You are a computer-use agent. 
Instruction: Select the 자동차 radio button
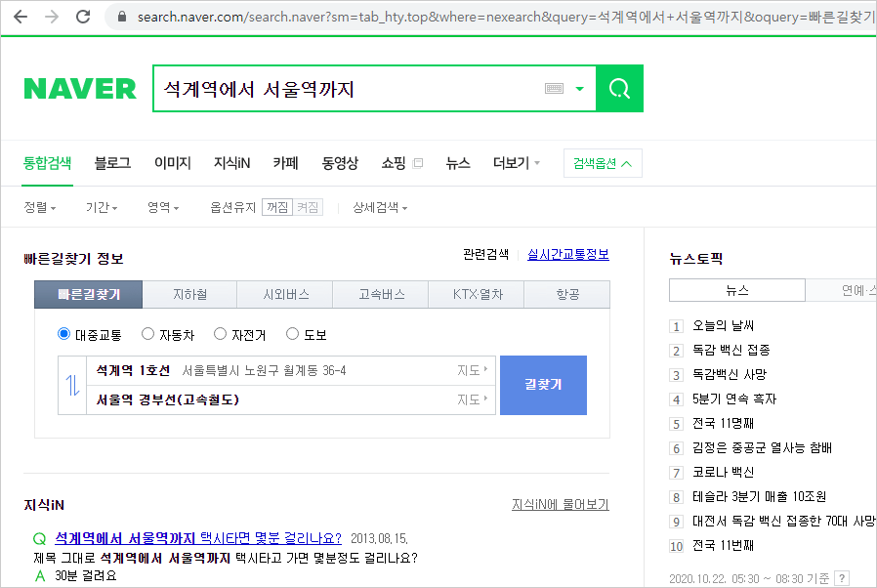(147, 334)
